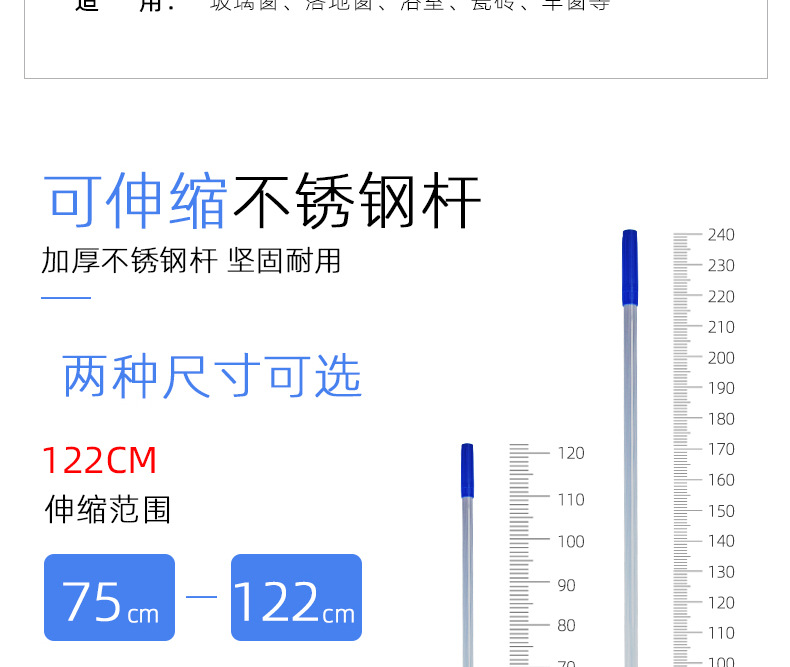
Task: Click the 160 ruler mark
Action: tap(721, 480)
